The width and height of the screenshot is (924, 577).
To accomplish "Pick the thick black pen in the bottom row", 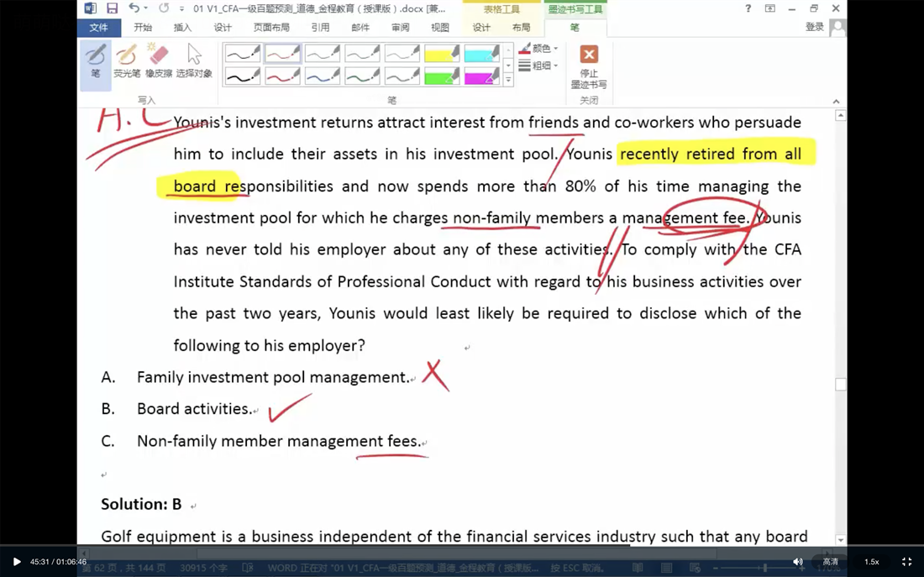I will (x=242, y=76).
